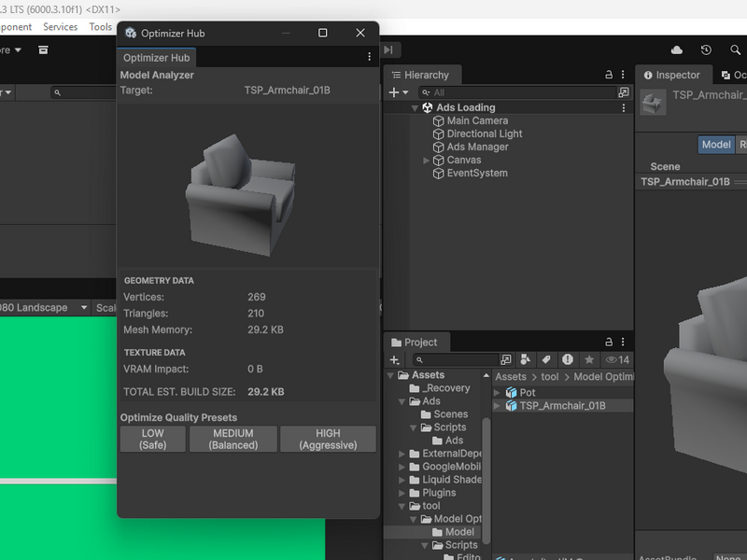Select the Model tab in Inspector
The width and height of the screenshot is (747, 560).
pos(715,145)
